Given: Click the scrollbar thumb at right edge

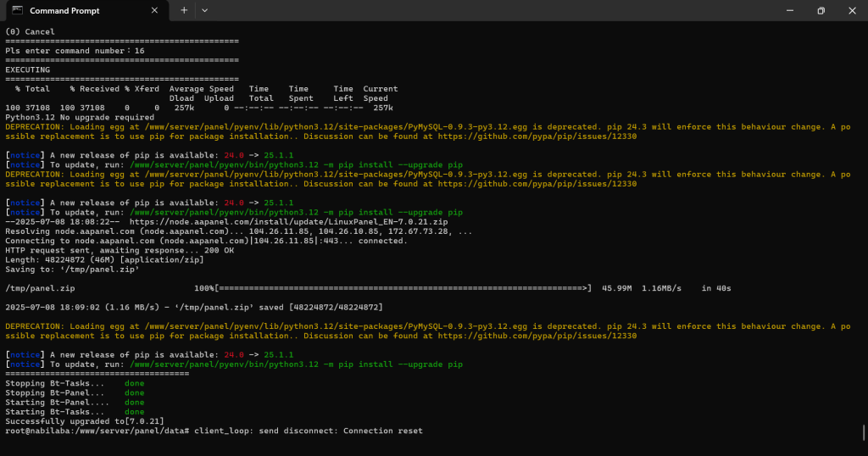Looking at the screenshot, I should [x=864, y=431].
